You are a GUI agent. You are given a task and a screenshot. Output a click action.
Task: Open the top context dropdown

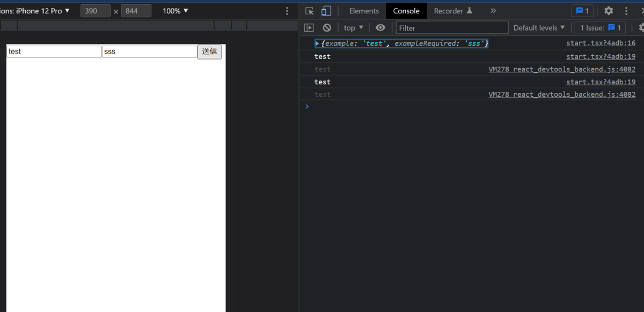tap(354, 27)
